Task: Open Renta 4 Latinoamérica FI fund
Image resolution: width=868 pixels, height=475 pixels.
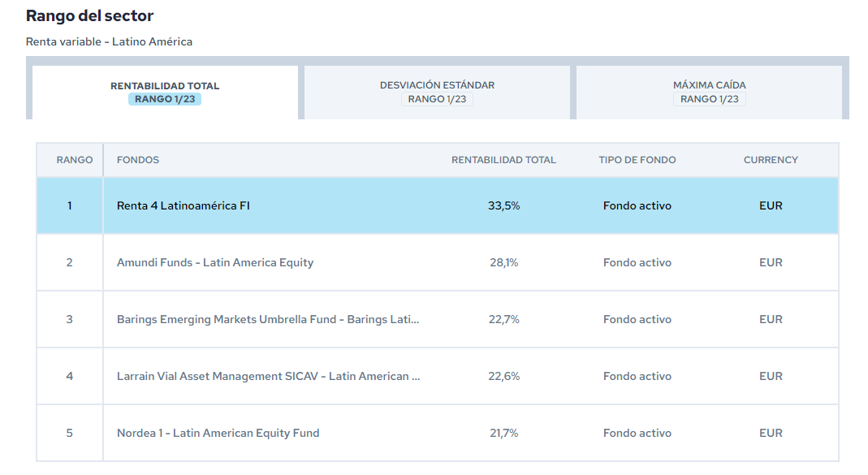Action: click(x=184, y=205)
